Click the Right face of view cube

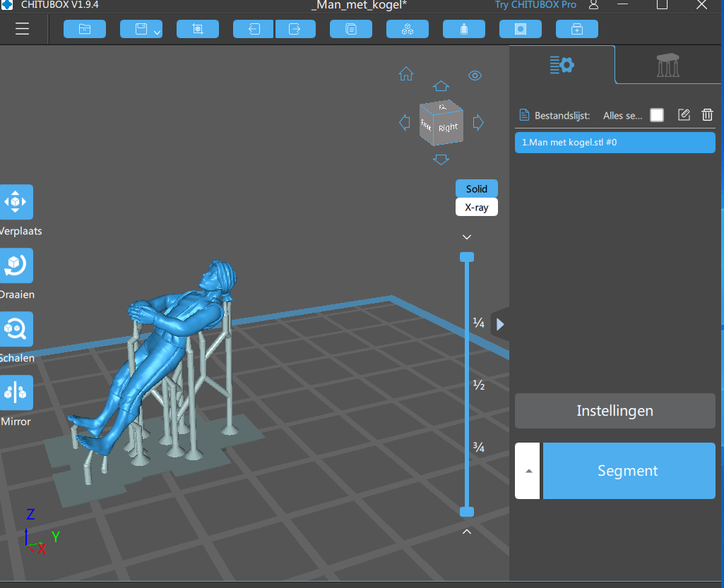(x=448, y=127)
